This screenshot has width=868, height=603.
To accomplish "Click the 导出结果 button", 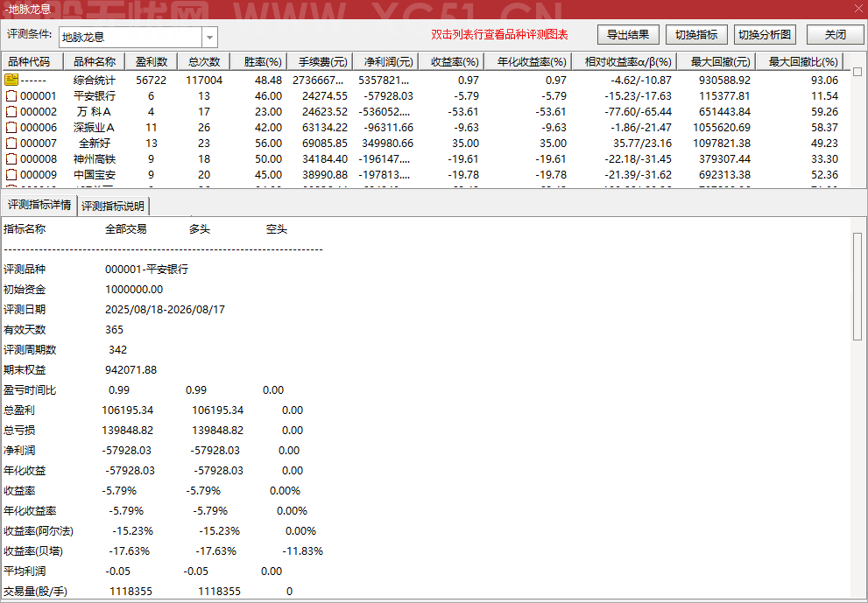I will 628,34.
